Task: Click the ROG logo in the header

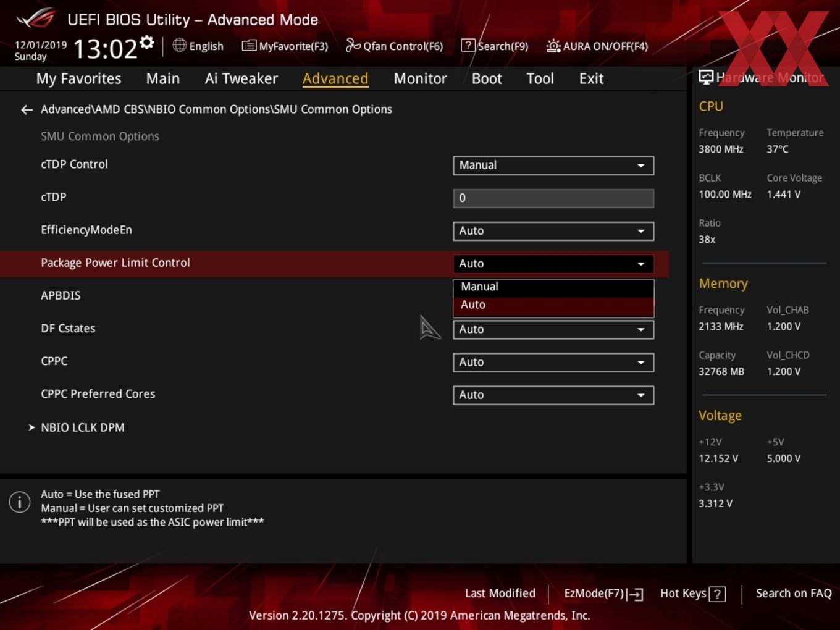Action: tap(36, 19)
